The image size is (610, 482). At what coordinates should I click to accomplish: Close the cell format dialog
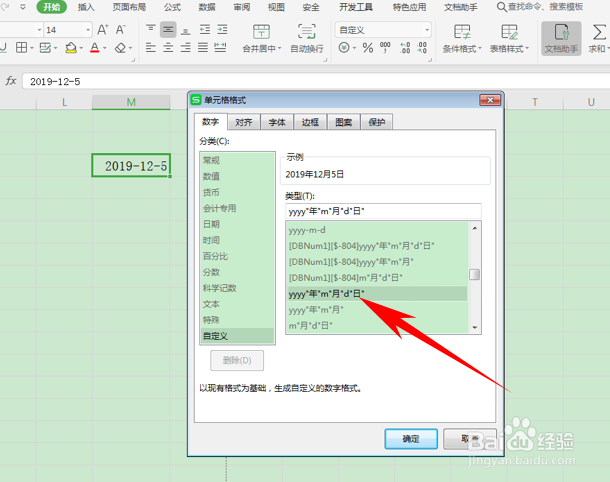[490, 100]
